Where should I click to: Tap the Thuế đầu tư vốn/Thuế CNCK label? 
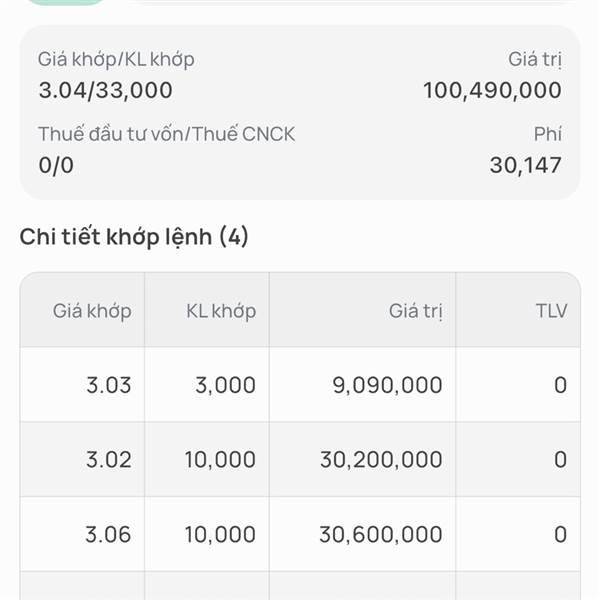pyautogui.click(x=166, y=134)
